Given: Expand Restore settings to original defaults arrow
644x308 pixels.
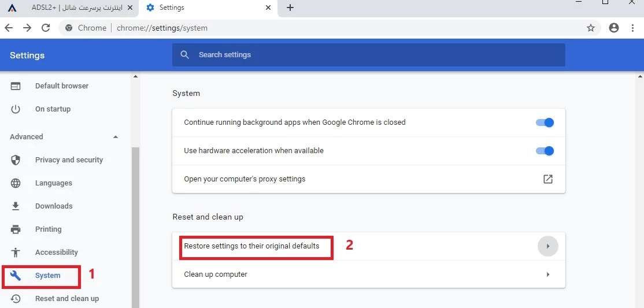Looking at the screenshot, I should pos(547,246).
